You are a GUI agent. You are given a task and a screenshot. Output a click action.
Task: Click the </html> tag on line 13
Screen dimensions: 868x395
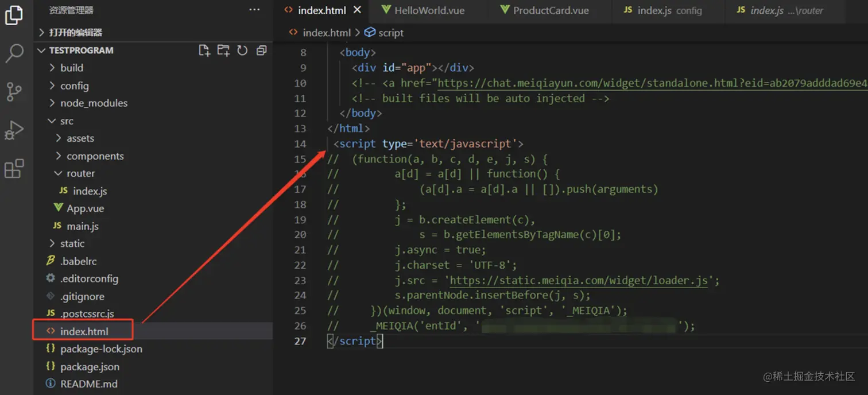click(348, 129)
